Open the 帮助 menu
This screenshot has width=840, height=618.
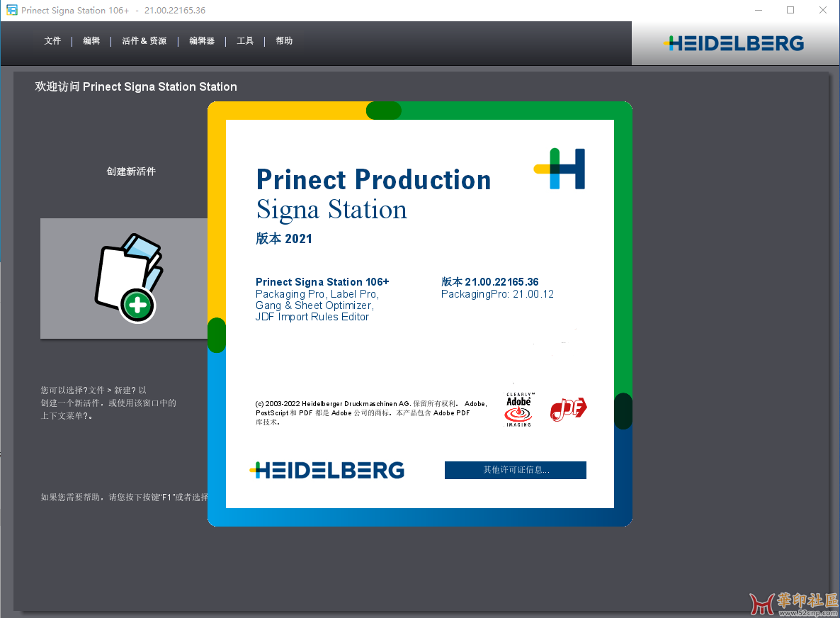click(x=285, y=40)
